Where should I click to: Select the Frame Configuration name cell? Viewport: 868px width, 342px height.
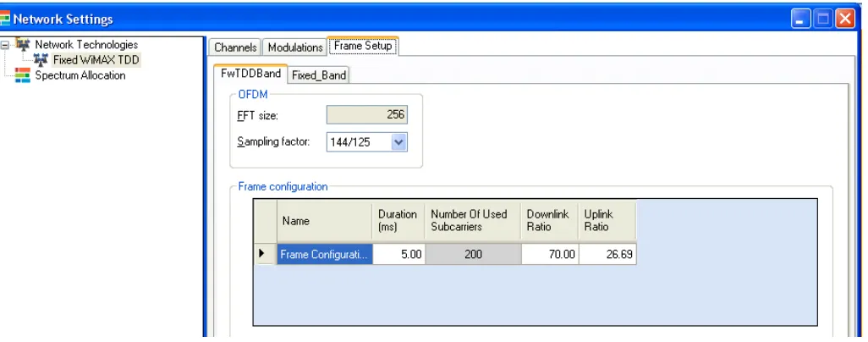(325, 255)
